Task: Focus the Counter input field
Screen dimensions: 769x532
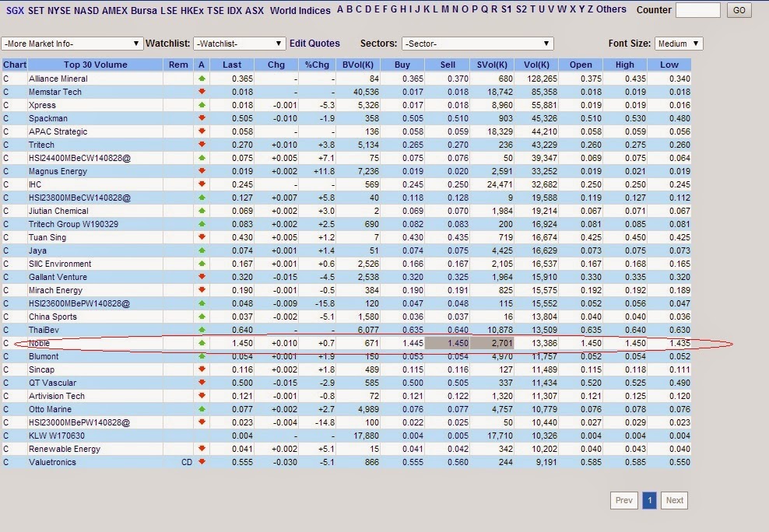Action: (x=698, y=10)
